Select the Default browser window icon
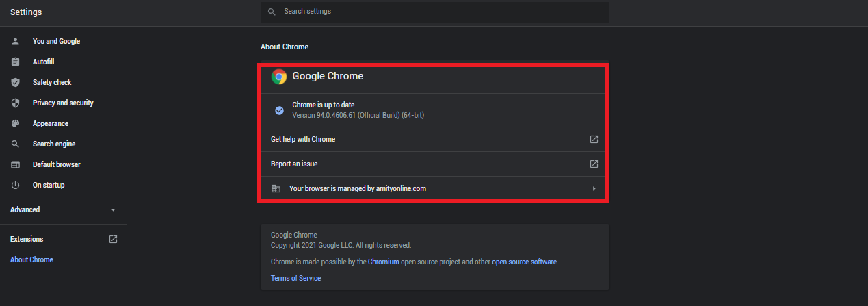The width and height of the screenshot is (868, 306). point(16,164)
